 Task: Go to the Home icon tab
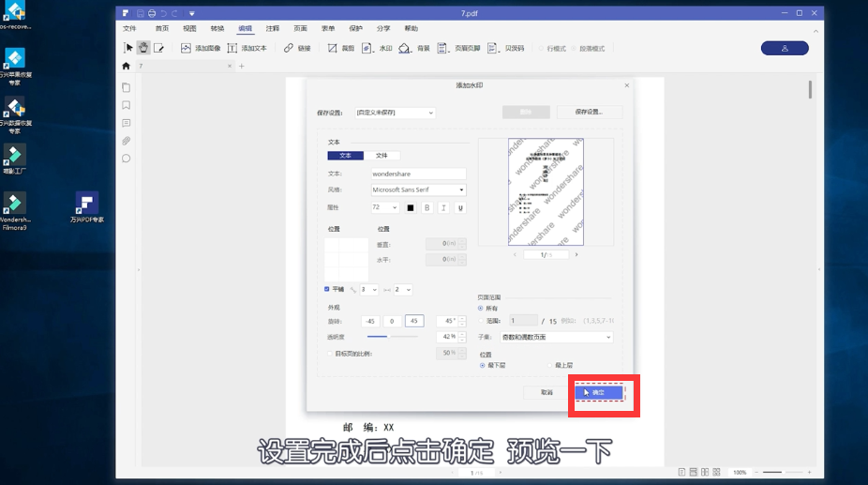127,66
